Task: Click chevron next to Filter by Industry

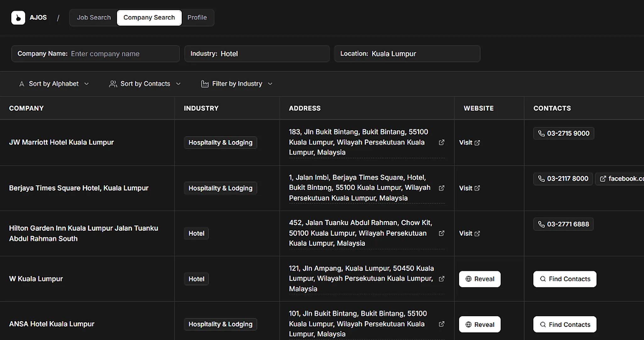Action: pyautogui.click(x=270, y=84)
